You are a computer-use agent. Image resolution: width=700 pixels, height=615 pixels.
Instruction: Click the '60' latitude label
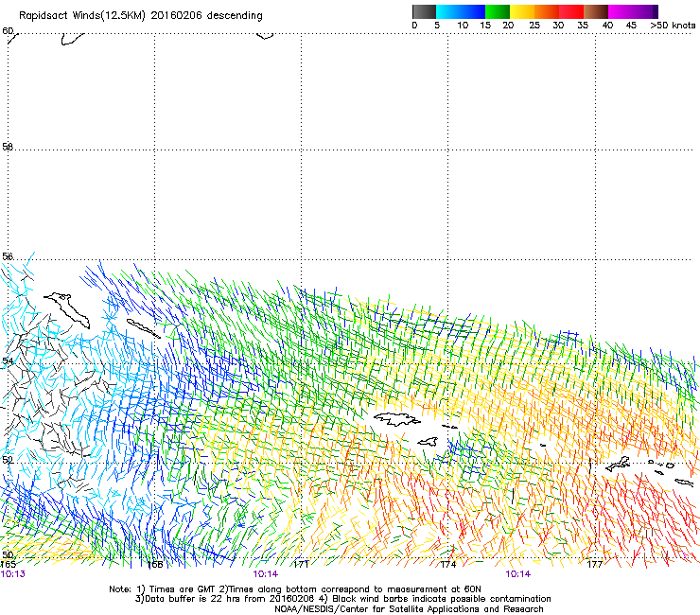(8, 31)
